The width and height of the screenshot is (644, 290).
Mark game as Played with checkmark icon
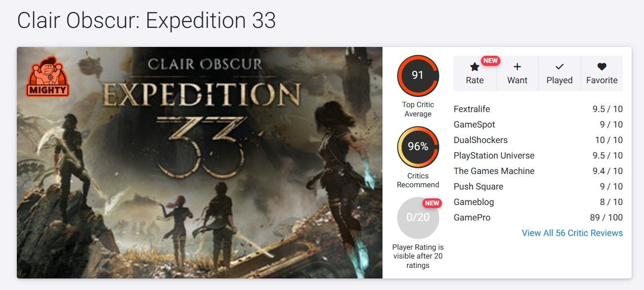point(559,67)
